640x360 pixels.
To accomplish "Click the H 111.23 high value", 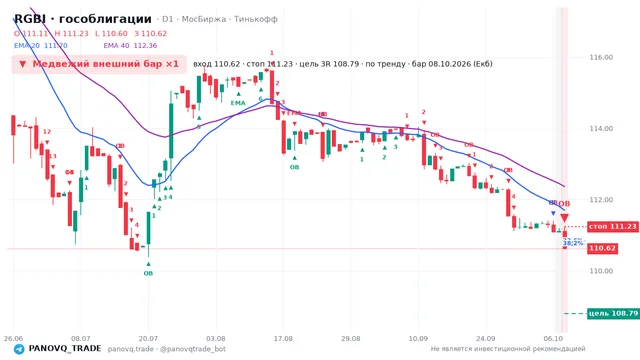I will (71, 33).
